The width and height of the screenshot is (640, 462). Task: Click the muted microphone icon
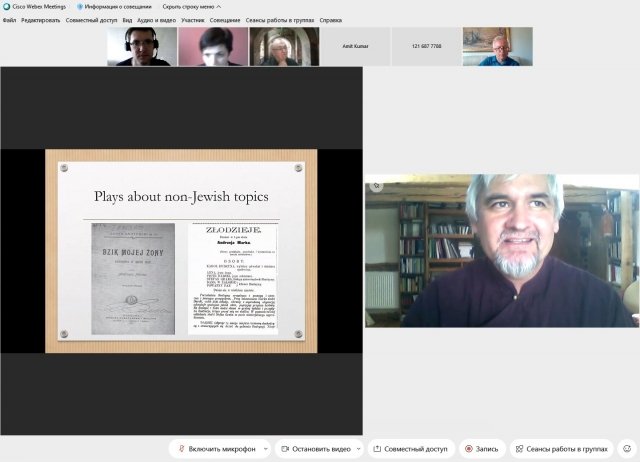182,449
